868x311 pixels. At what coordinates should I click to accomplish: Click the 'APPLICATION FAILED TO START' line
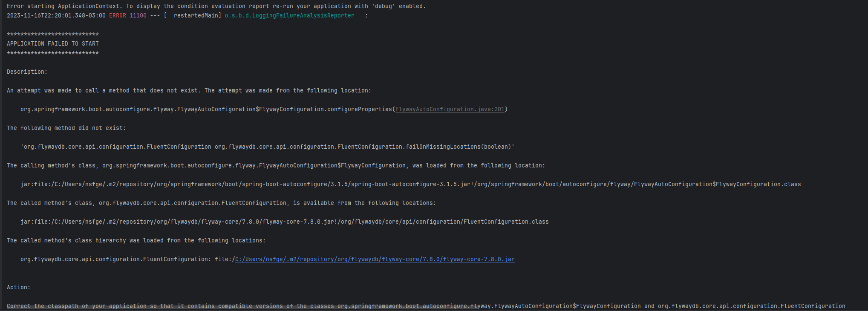click(53, 44)
